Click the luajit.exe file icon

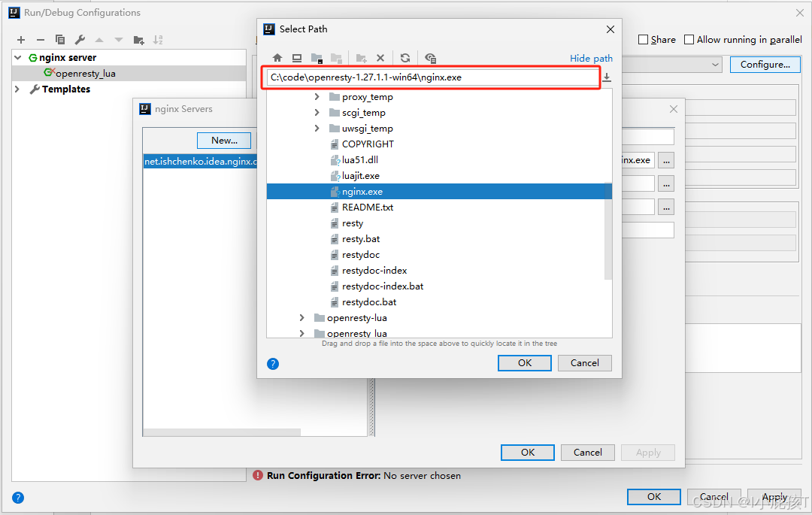(x=335, y=176)
